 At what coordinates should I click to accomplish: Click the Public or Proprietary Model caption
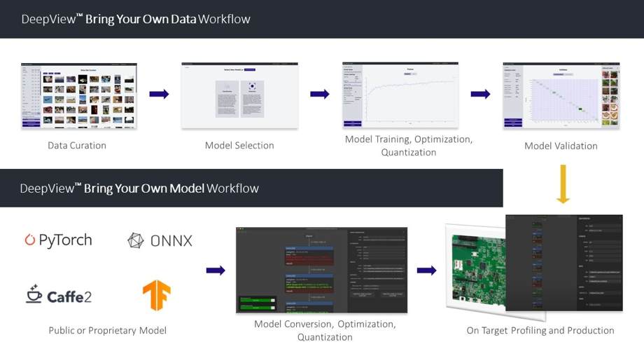coord(108,331)
